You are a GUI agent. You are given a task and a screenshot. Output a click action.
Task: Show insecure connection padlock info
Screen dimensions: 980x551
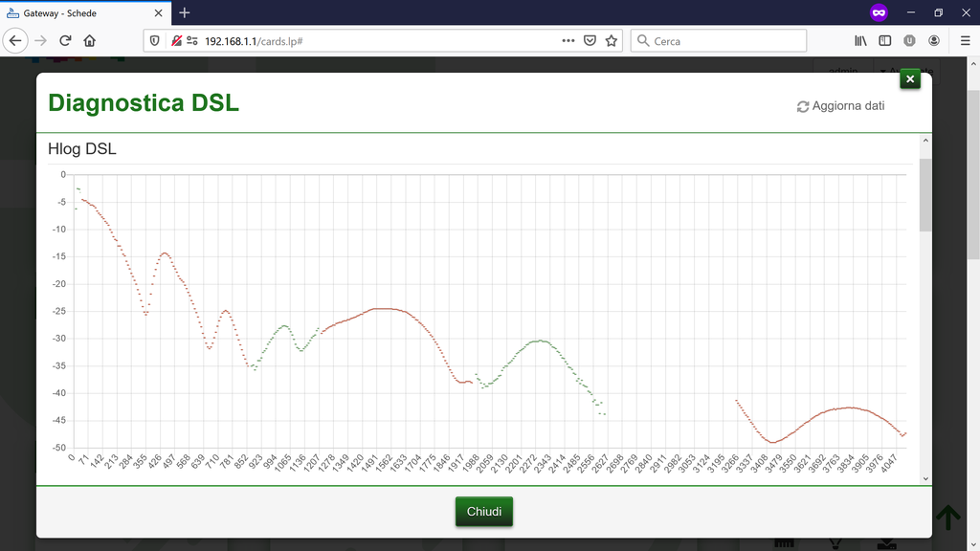[176, 40]
